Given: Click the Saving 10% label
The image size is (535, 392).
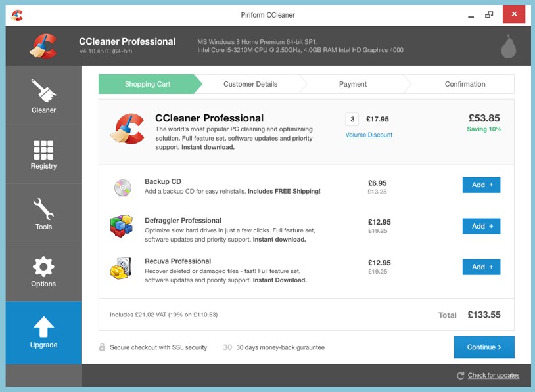Looking at the screenshot, I should pos(484,129).
